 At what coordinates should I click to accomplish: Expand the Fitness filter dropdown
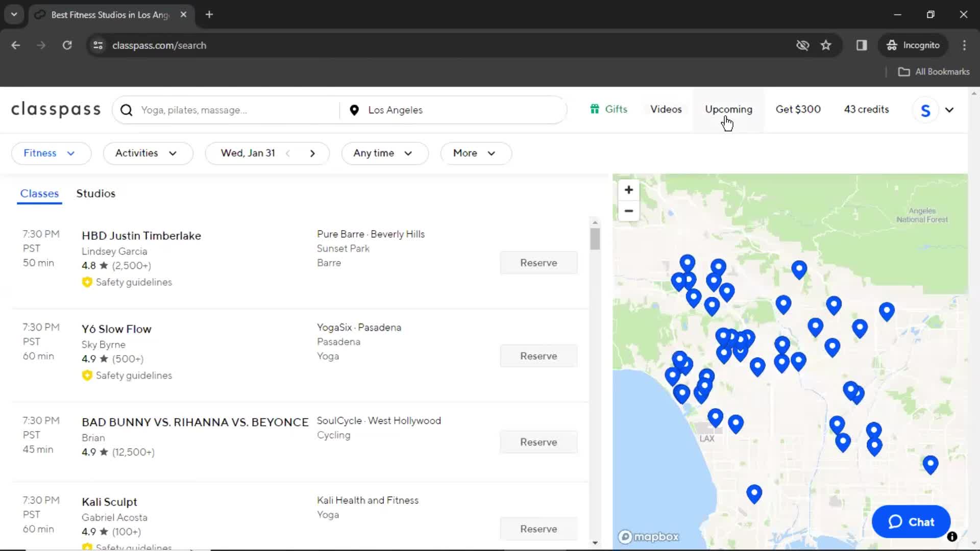click(x=51, y=154)
